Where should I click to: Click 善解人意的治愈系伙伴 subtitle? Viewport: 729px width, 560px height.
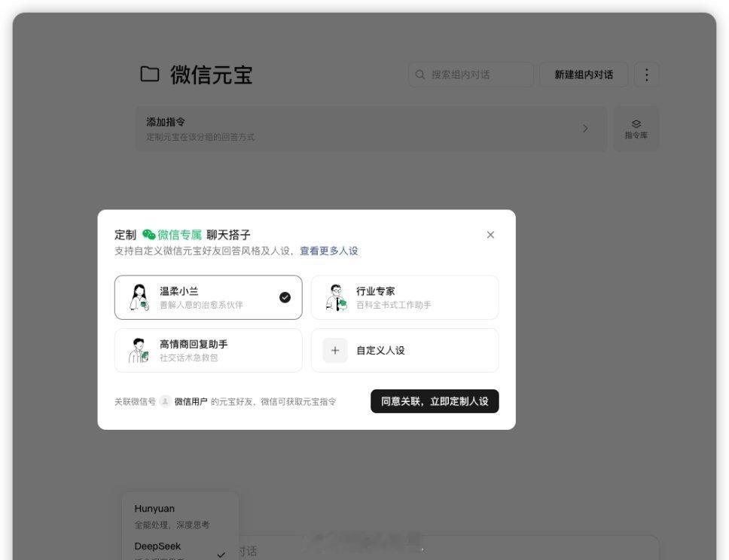click(201, 305)
